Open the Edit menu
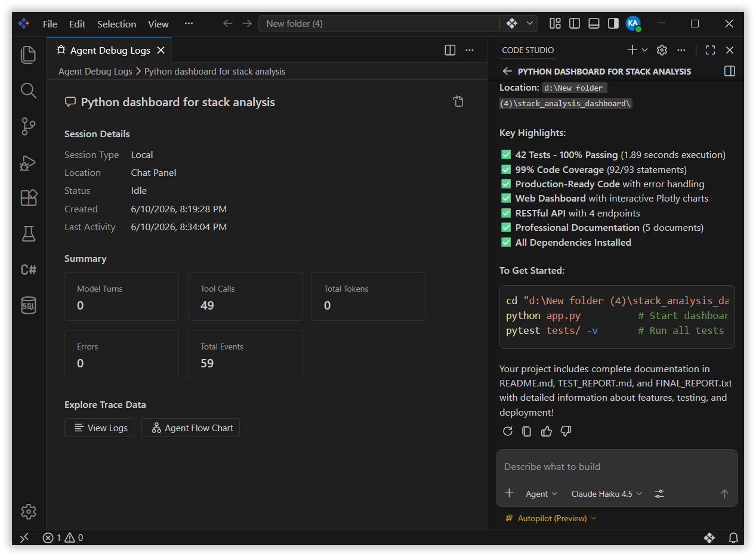 point(77,24)
